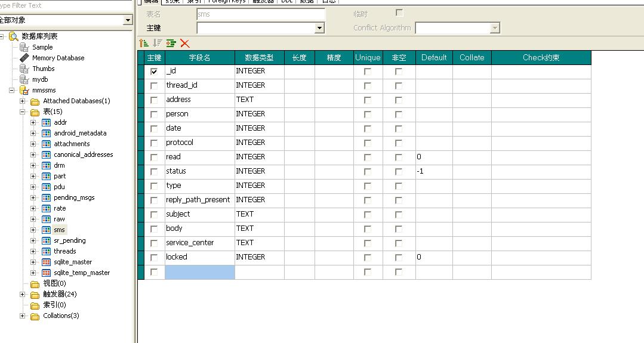Image resolution: width=644 pixels, height=343 pixels.
Task: Click the Collations(3) folder icon
Action: (x=35, y=316)
